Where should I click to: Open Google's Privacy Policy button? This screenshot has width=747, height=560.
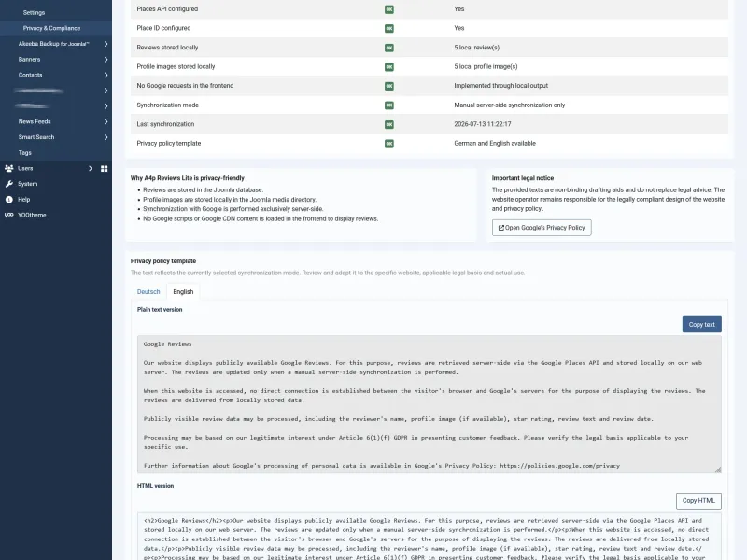click(x=542, y=228)
